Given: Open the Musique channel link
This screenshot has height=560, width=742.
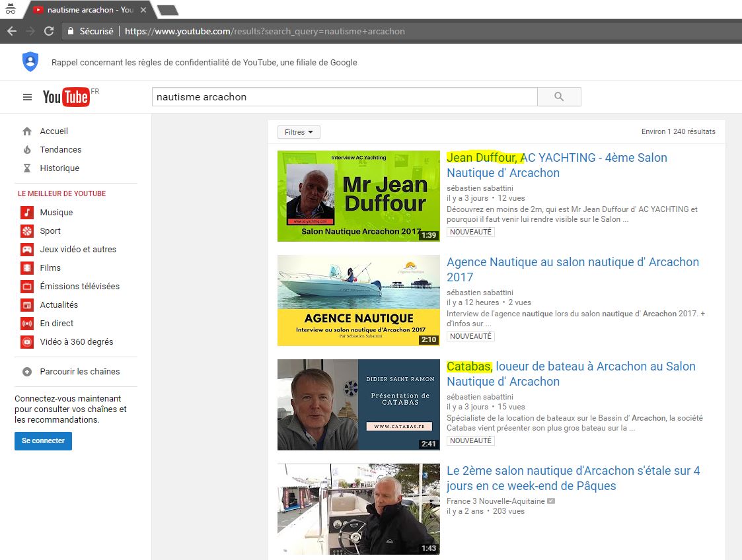Looking at the screenshot, I should [x=56, y=213].
